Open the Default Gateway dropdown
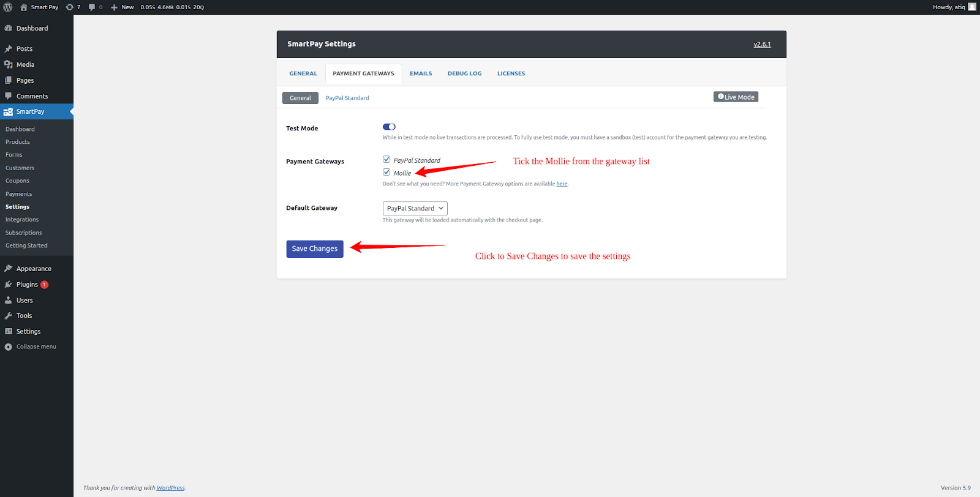The width and height of the screenshot is (980, 497). 415,208
